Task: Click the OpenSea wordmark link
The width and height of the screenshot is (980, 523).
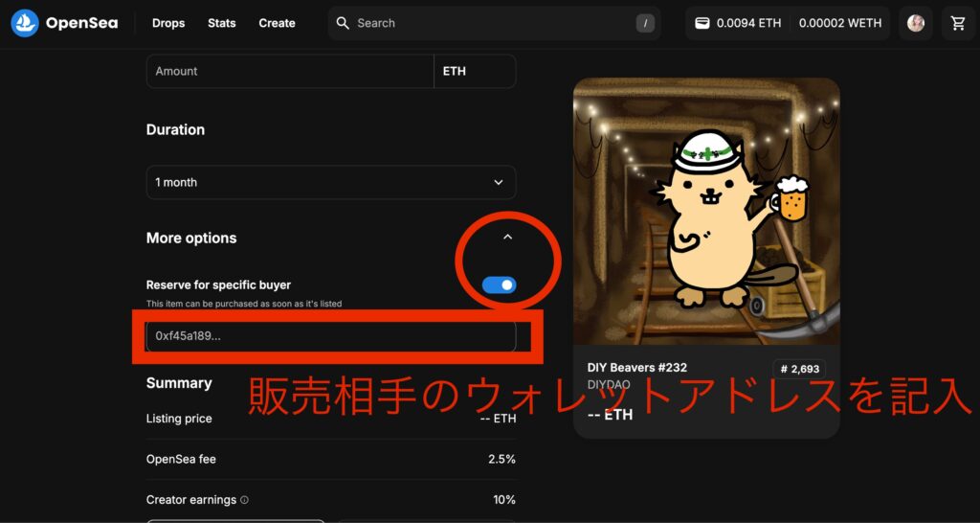Action: (81, 23)
